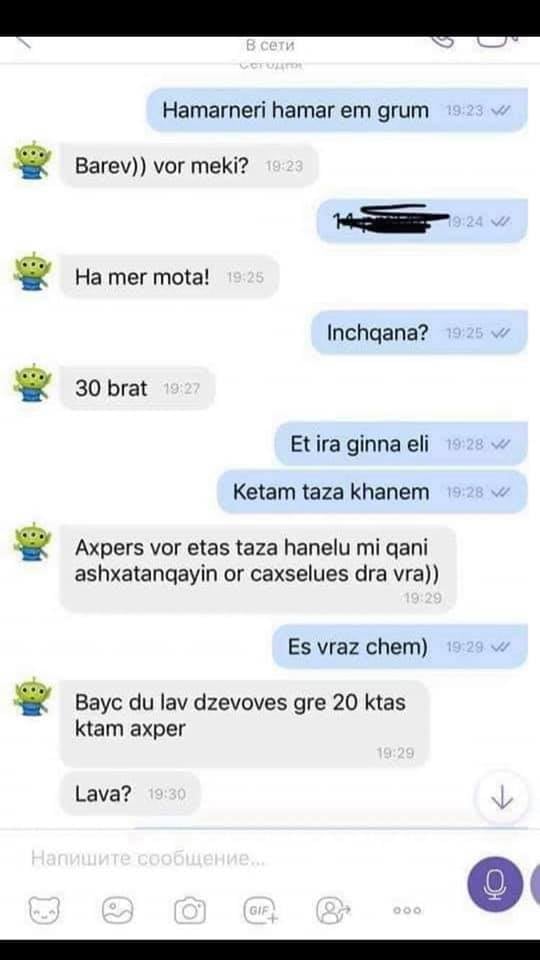540x960 pixels.
Task: Select the "Lava?" message bubble
Action: click(x=130, y=794)
